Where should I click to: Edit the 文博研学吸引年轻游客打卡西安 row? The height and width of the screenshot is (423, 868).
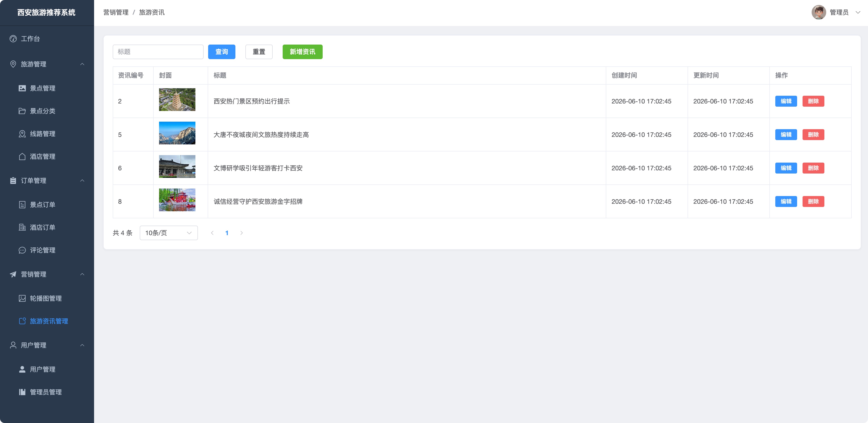pos(786,168)
